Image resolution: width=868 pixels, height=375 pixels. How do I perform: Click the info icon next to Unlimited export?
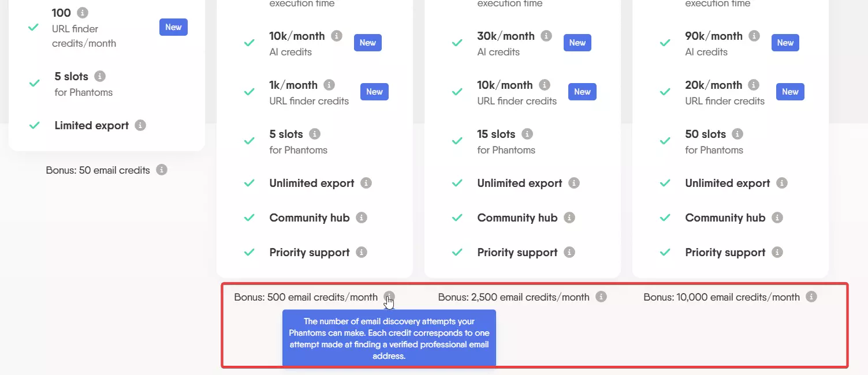[366, 183]
